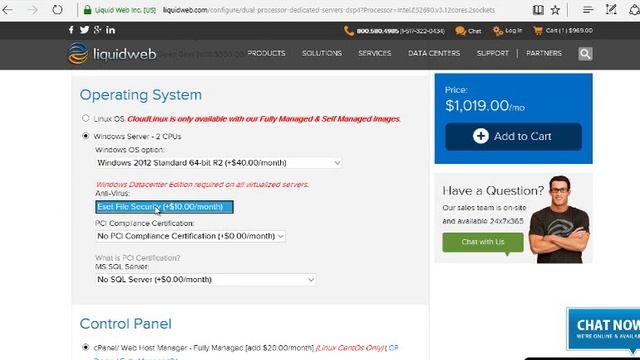
Task: Open the Cart (1) $969.00 link
Action: [x=569, y=31]
